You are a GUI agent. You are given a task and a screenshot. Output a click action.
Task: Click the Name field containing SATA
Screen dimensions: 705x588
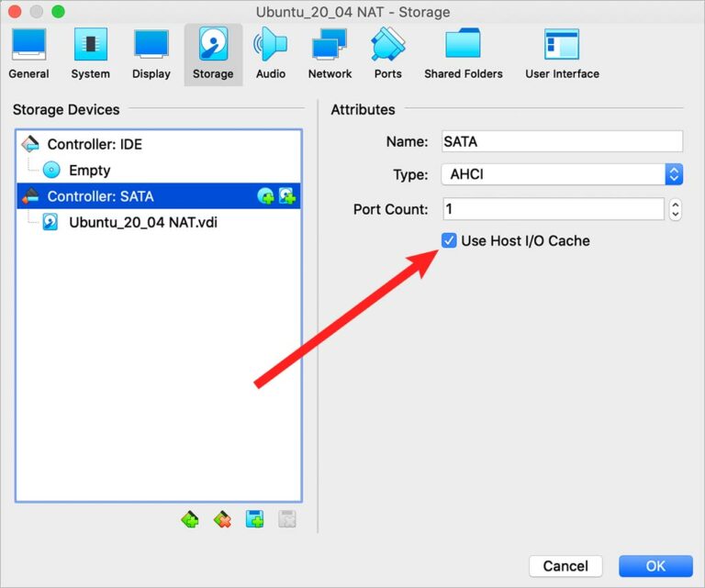coord(562,141)
